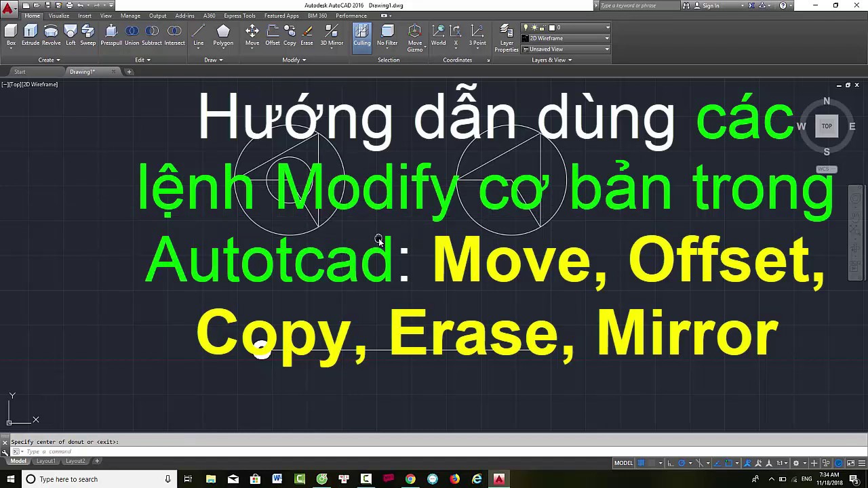Open the Insert ribbon tab
Viewport: 868px width, 488px height.
pos(85,16)
